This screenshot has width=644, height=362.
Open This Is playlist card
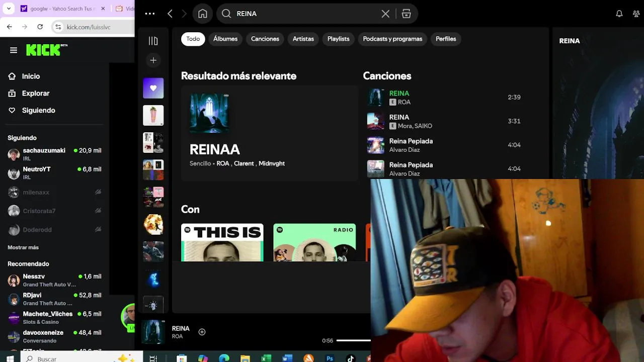tap(222, 242)
